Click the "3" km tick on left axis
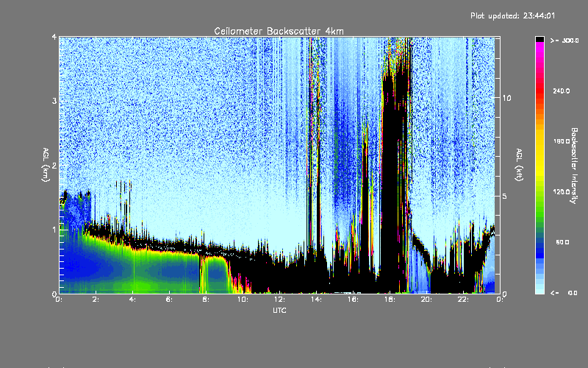This screenshot has width=588, height=368. click(x=54, y=101)
